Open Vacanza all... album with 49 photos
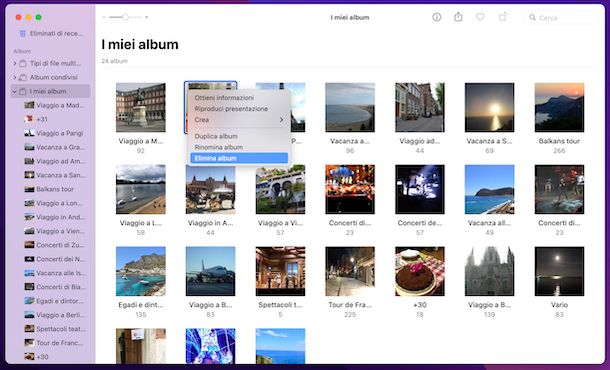The image size is (610, 370). (x=489, y=189)
